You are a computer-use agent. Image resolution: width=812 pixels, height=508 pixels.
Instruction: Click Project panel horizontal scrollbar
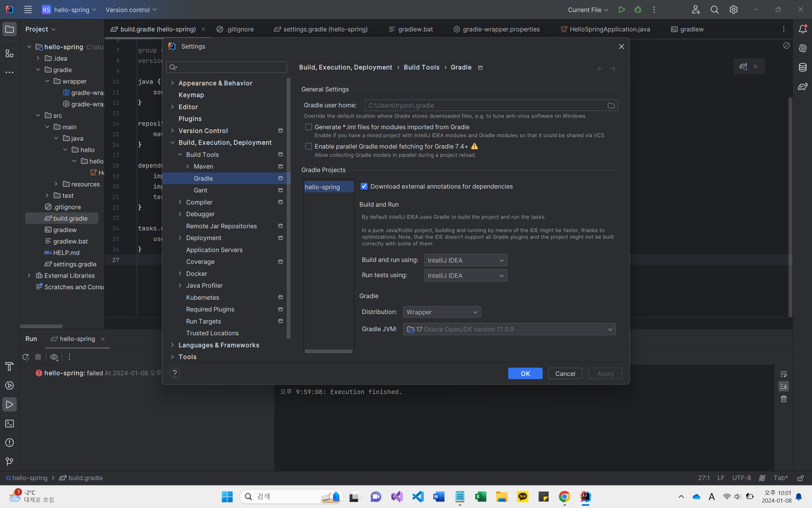[41, 326]
